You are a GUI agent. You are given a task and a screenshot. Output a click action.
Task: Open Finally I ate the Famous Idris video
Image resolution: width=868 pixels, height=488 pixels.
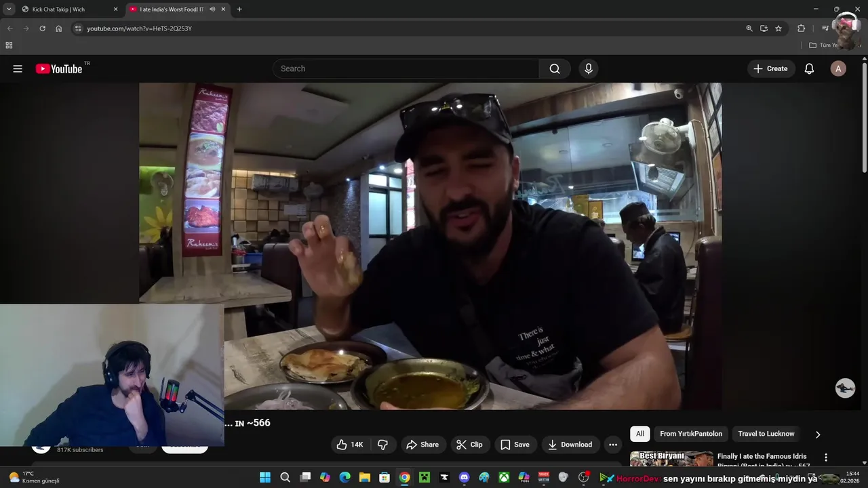click(x=764, y=460)
